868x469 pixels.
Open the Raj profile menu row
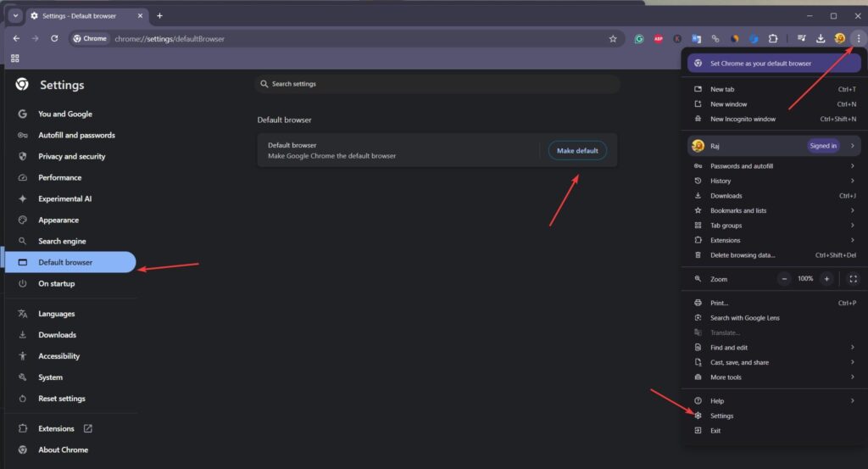tap(774, 146)
